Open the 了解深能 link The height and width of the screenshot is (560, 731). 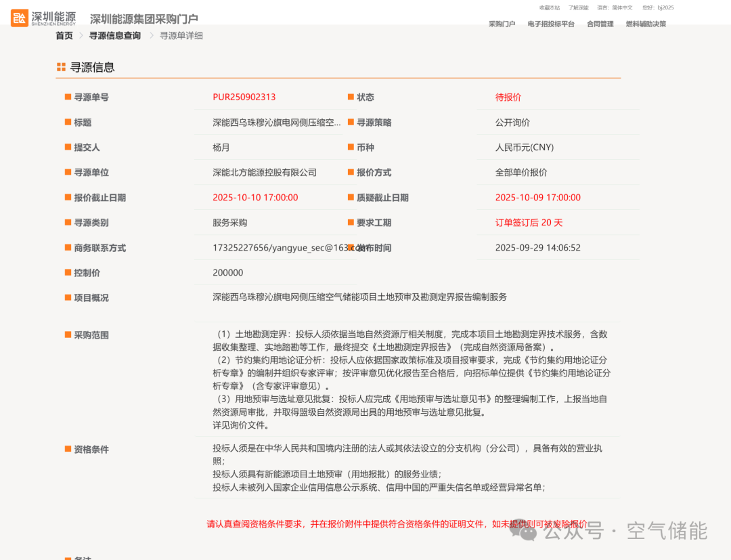coord(578,8)
